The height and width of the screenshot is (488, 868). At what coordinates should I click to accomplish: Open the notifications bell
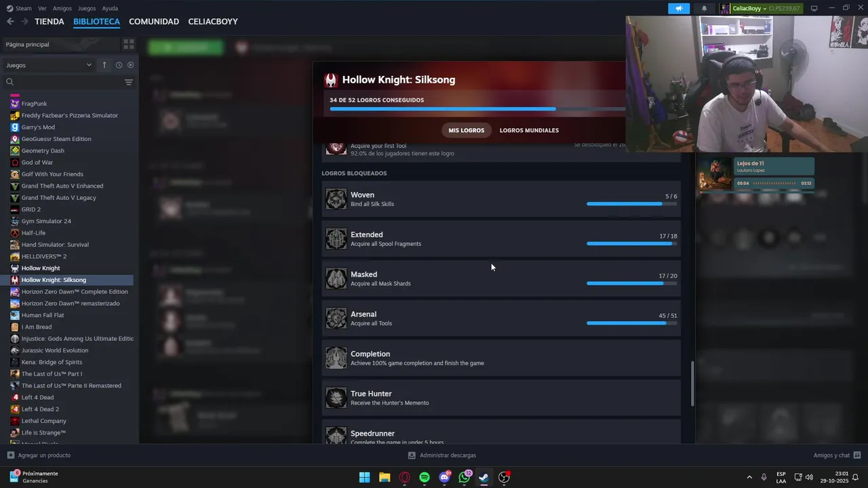coord(704,8)
